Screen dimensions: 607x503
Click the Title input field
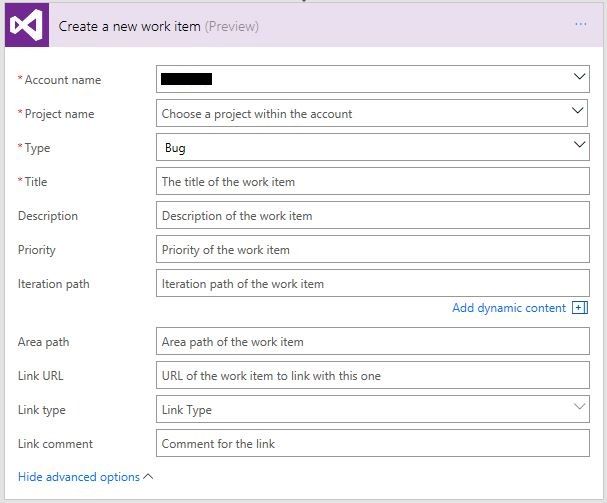pyautogui.click(x=373, y=181)
